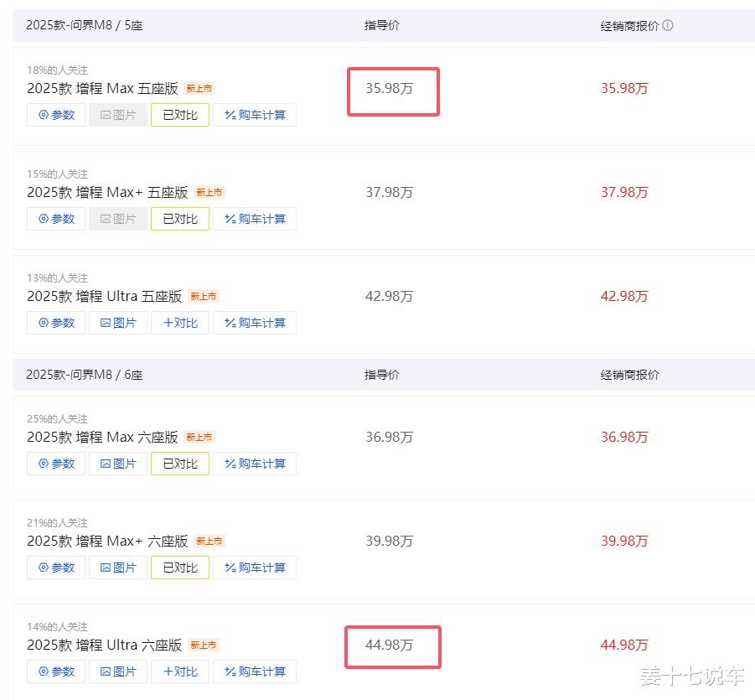Add 增程 Ultra 五座版 to 对比
This screenshot has height=700, width=755.
[180, 323]
